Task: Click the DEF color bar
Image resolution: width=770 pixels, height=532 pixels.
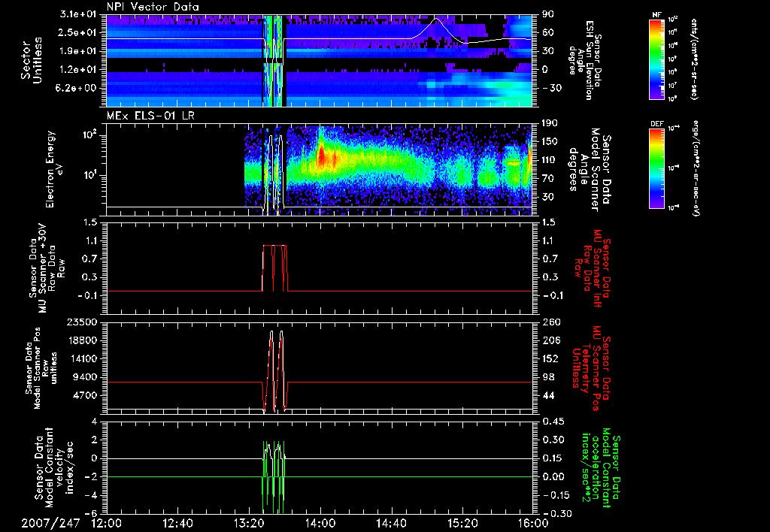Action: click(x=656, y=168)
